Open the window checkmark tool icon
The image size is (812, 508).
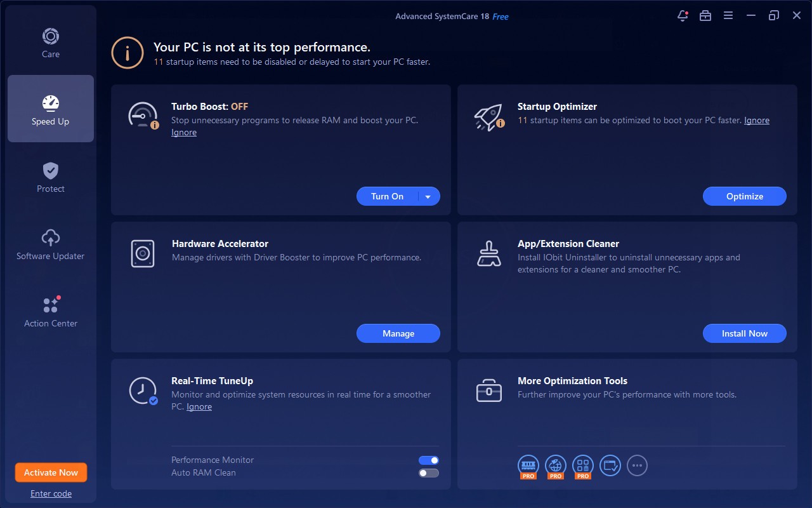tap(610, 465)
